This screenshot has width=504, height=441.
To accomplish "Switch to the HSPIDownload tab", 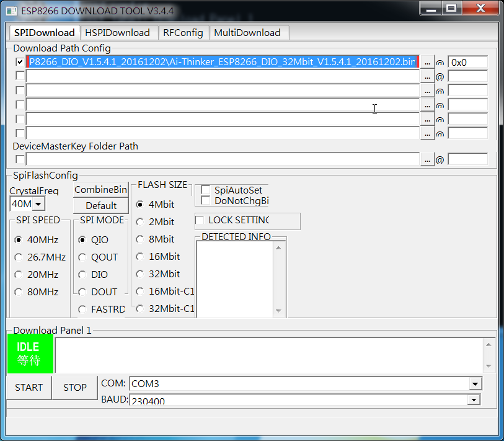I will [x=117, y=33].
